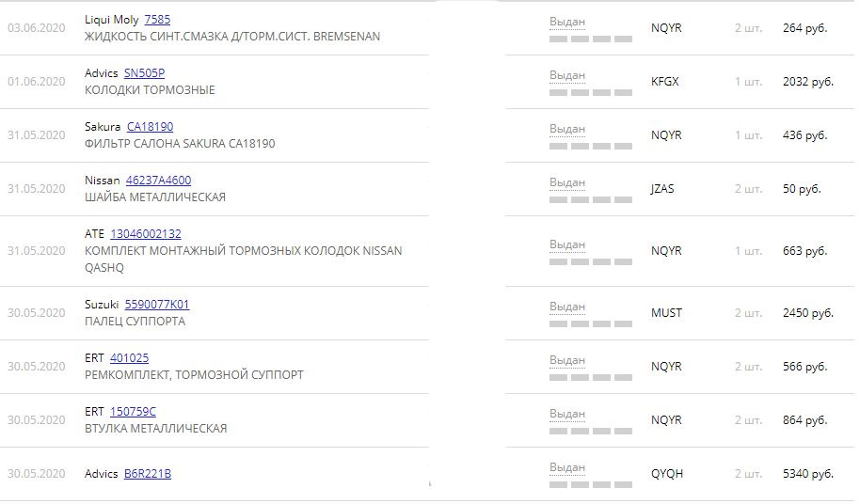
Task: Show "Выдан" status details for Suzuki row
Action: coord(567,307)
